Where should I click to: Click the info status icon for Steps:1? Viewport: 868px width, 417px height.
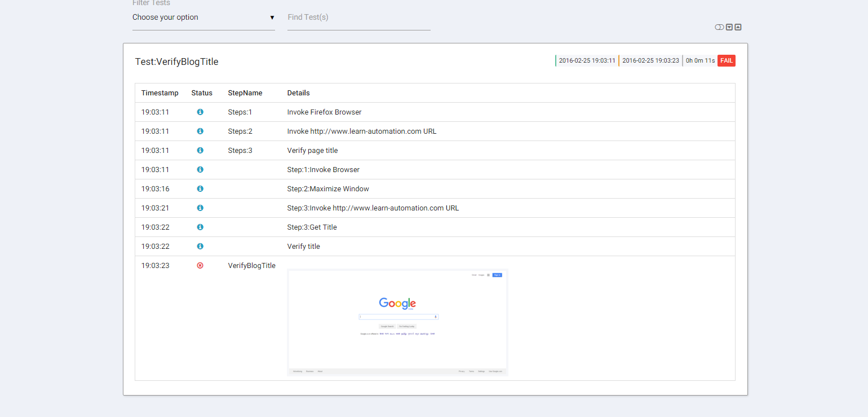click(x=200, y=112)
